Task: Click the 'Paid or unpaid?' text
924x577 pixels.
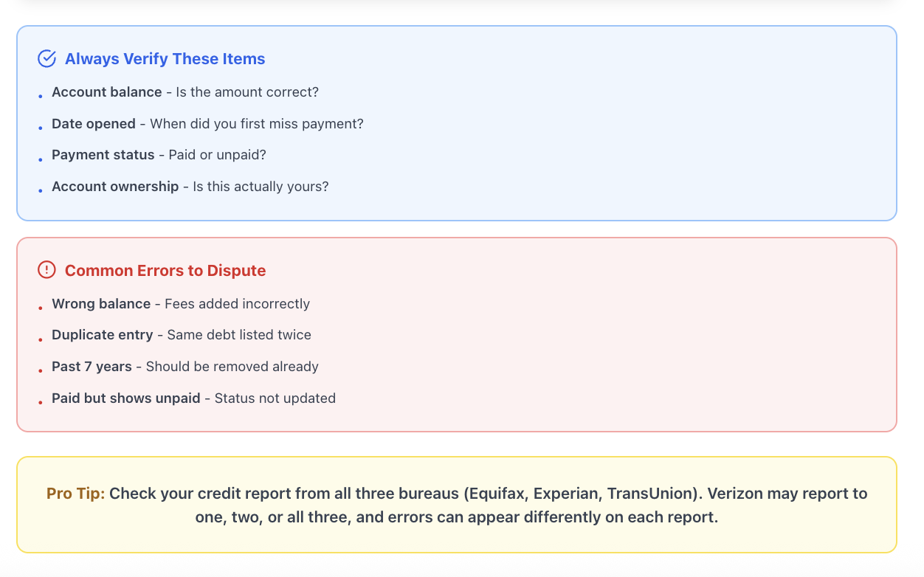Action: pyautogui.click(x=217, y=155)
